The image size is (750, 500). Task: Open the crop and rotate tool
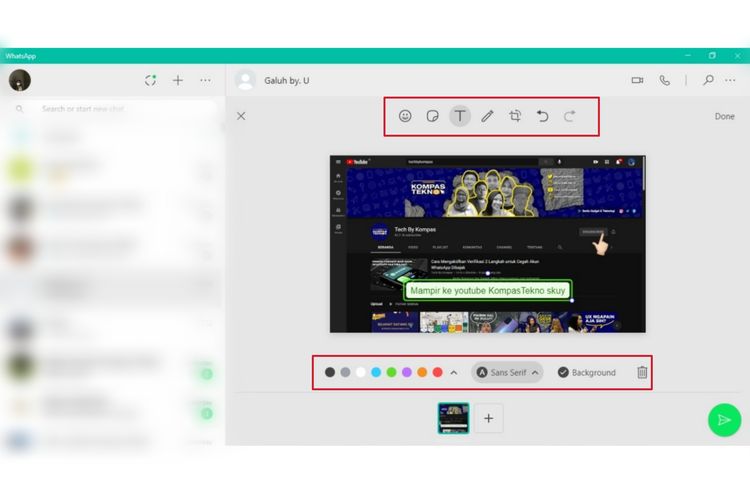point(515,116)
